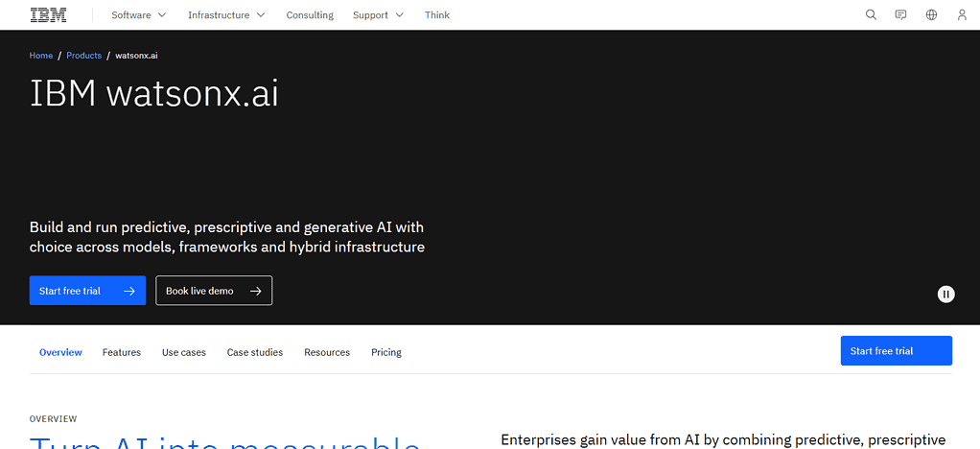The height and width of the screenshot is (449, 980).
Task: Open the user profile icon
Action: click(962, 15)
